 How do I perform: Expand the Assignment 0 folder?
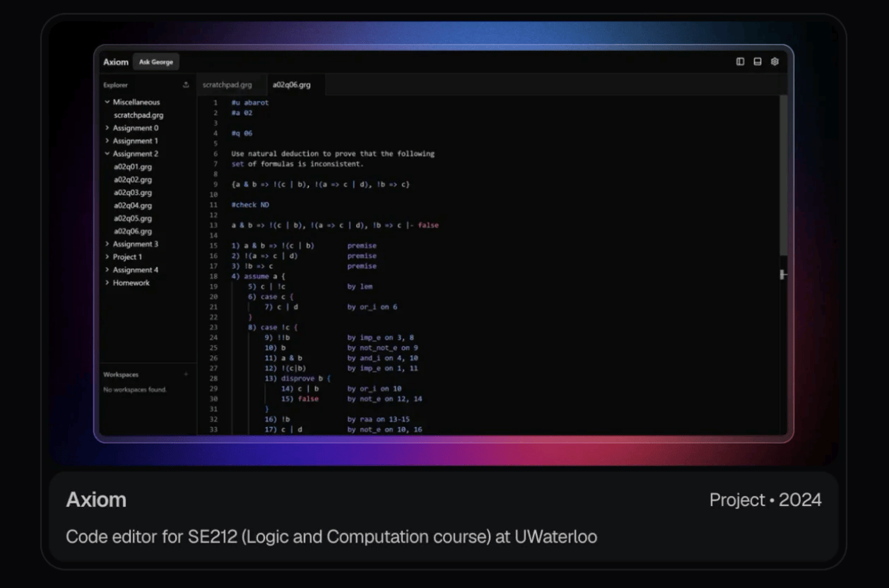(x=131, y=128)
